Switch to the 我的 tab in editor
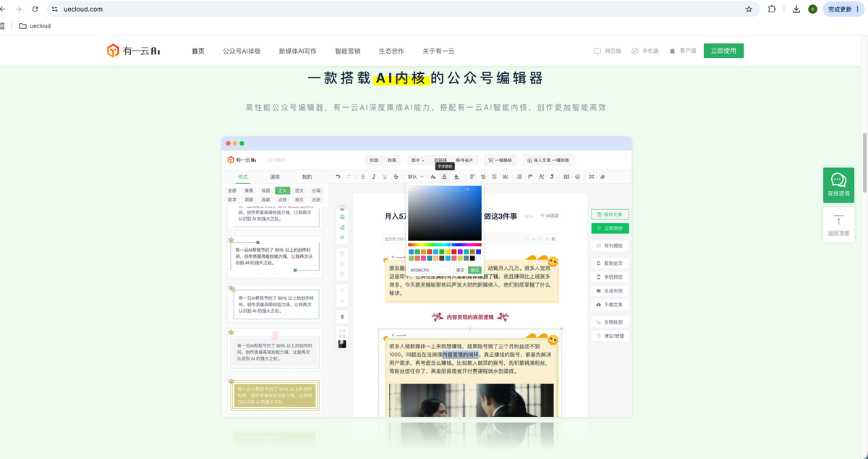Image resolution: width=868 pixels, height=459 pixels. coord(307,177)
